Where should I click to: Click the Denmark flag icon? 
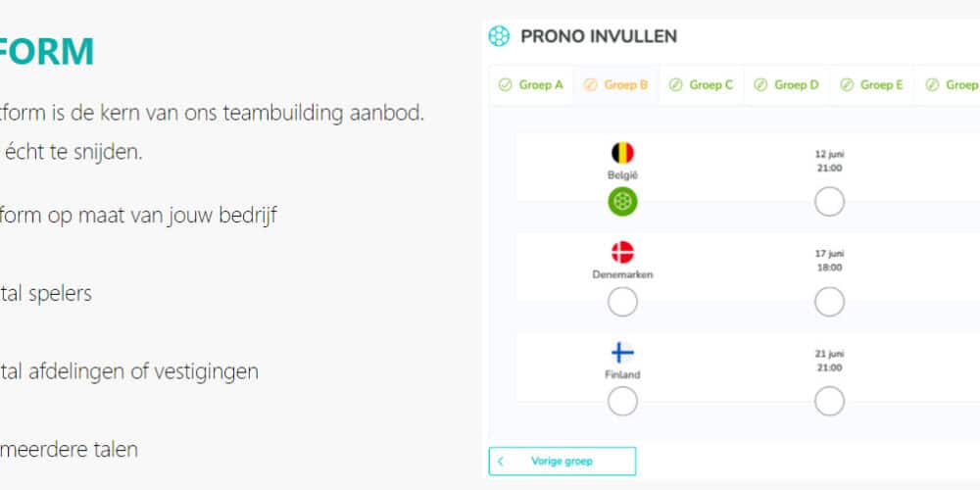(622, 252)
